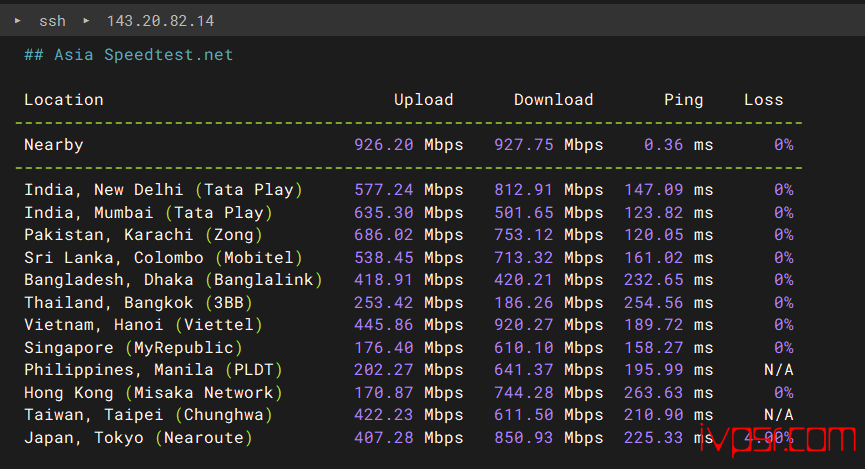Viewport: 865px width, 469px height.
Task: Click 'Sri Lanka, Colombo (Mobitel)' row
Action: (163, 258)
